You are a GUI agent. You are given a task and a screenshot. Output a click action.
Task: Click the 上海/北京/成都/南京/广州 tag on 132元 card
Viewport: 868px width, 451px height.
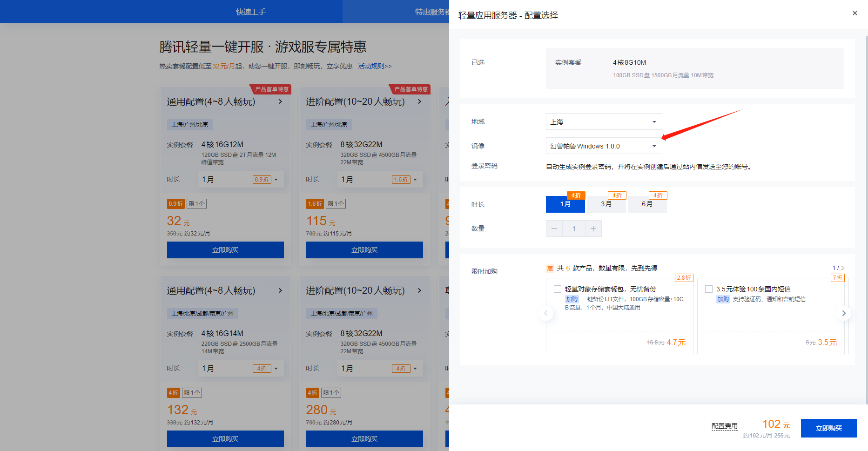pos(202,314)
